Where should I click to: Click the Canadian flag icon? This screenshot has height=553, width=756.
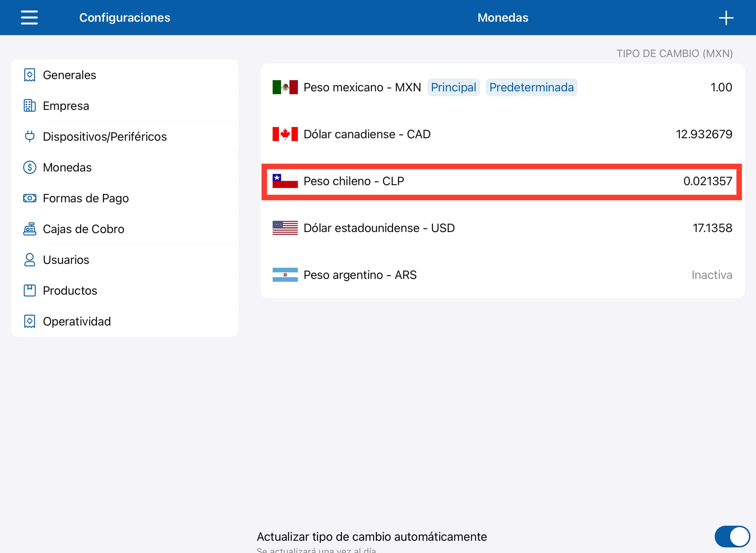(x=285, y=134)
